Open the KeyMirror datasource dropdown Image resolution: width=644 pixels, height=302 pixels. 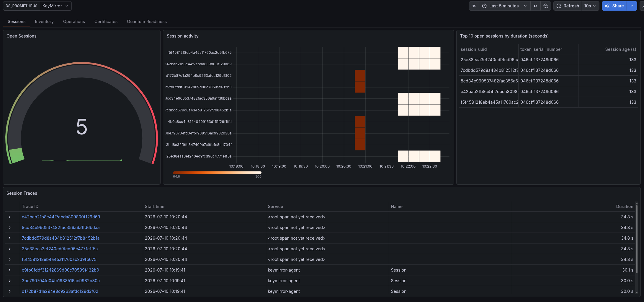pyautogui.click(x=55, y=6)
